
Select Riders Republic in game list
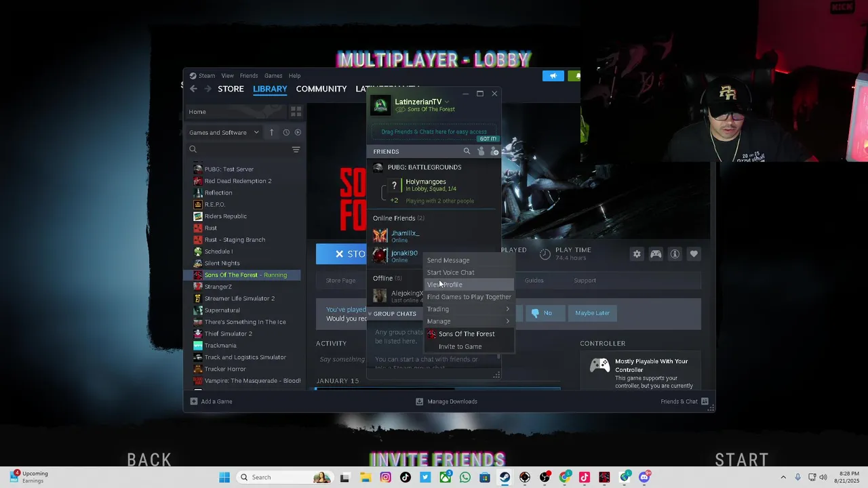tap(225, 216)
